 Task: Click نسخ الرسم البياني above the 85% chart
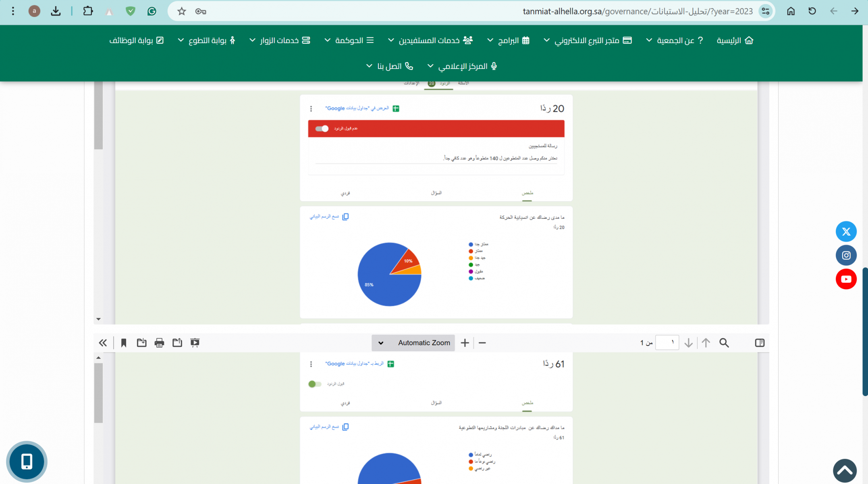(x=329, y=217)
